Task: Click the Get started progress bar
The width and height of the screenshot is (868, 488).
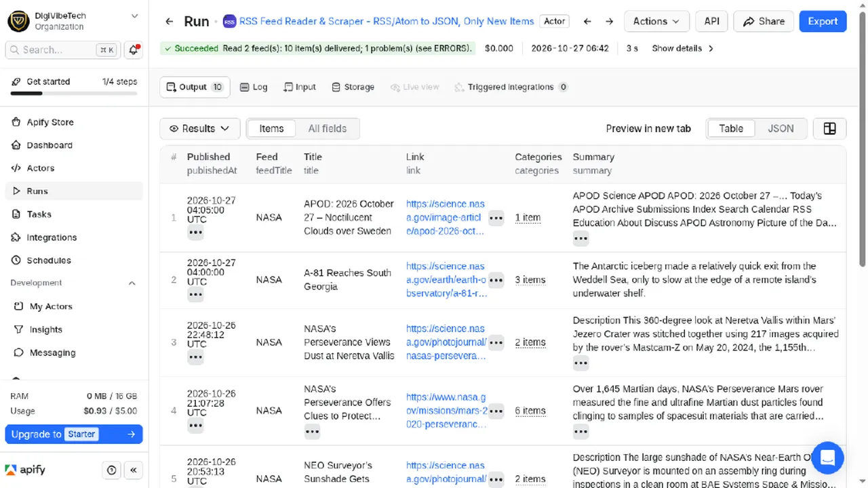Action: click(74, 93)
